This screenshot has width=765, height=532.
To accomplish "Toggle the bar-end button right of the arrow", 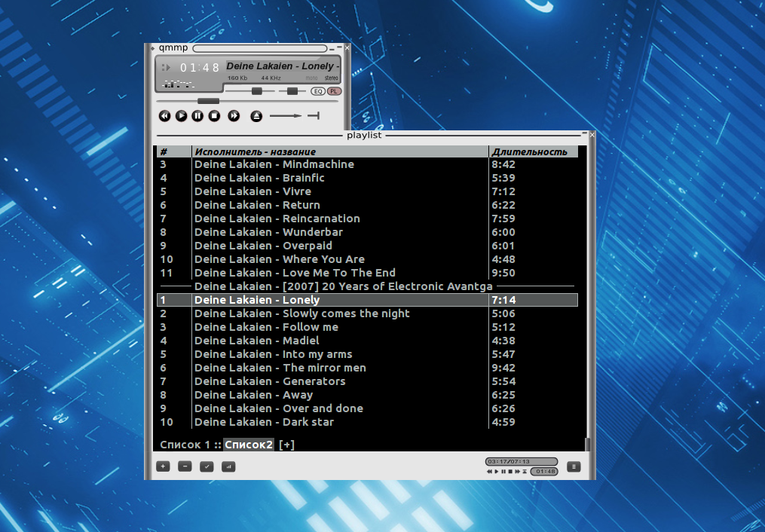I will click(x=314, y=115).
